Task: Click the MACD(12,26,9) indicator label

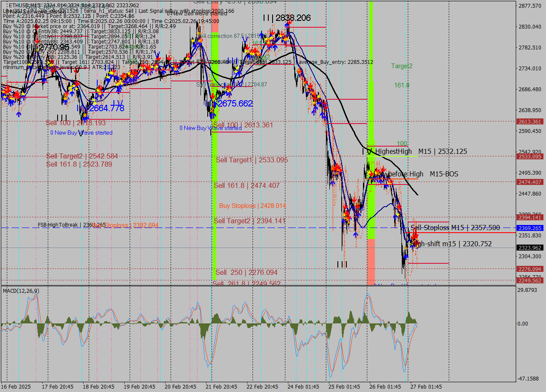Action: 21,291
